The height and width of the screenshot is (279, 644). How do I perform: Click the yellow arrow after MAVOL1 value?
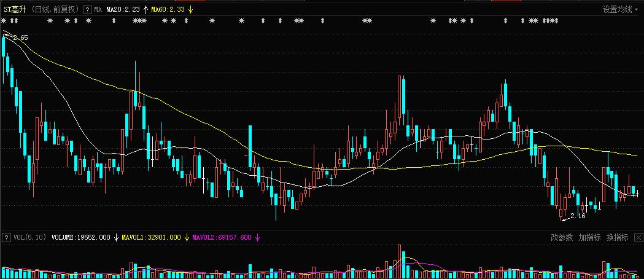pyautogui.click(x=187, y=237)
